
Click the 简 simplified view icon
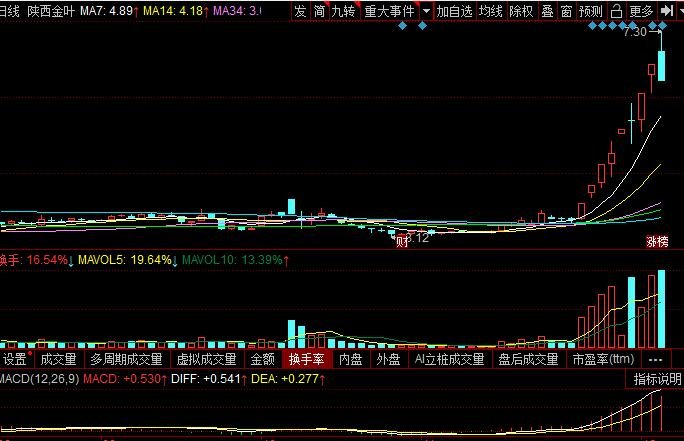tap(319, 11)
